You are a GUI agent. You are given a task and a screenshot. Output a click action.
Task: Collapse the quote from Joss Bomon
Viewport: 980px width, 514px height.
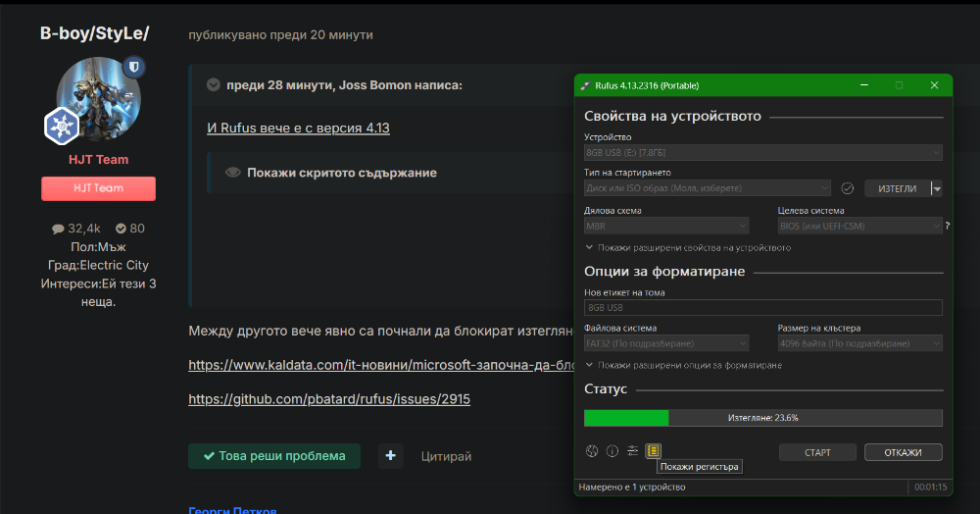point(214,85)
